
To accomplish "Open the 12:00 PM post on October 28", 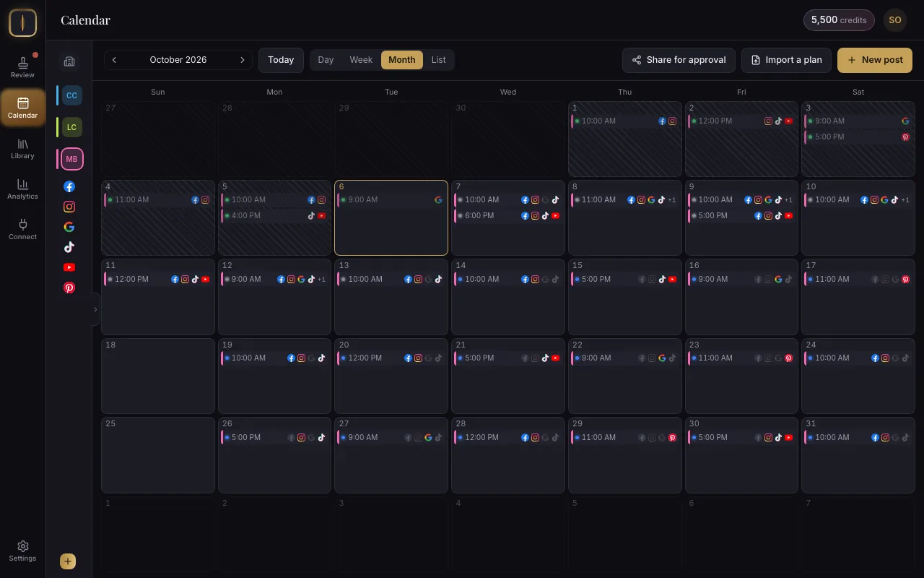I will coord(508,438).
